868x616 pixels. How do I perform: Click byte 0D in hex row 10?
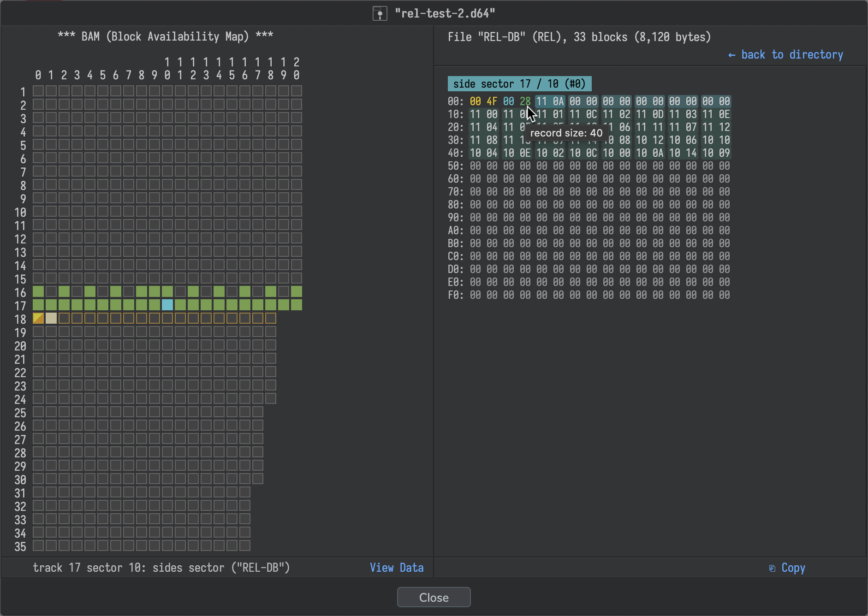click(x=658, y=114)
